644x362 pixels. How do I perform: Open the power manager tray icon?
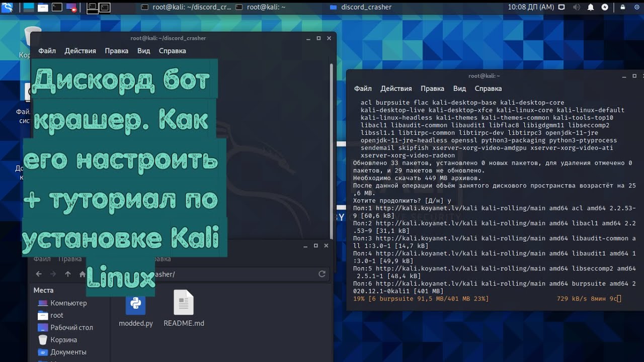tap(605, 7)
